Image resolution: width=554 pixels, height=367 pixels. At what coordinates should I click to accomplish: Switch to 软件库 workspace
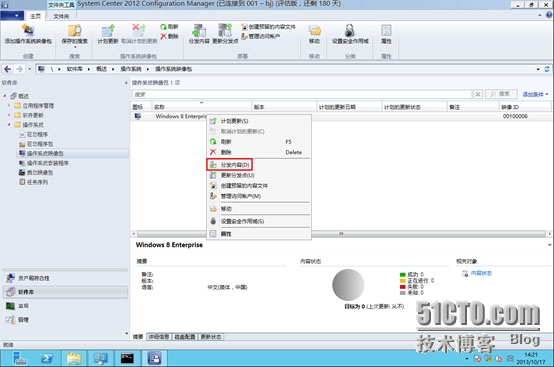[65, 292]
